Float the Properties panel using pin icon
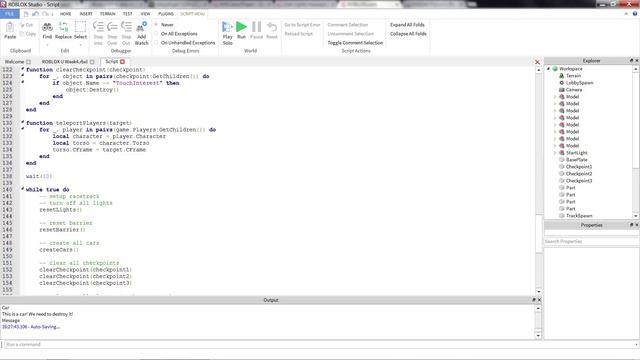The height and width of the screenshot is (360, 640). [631, 225]
